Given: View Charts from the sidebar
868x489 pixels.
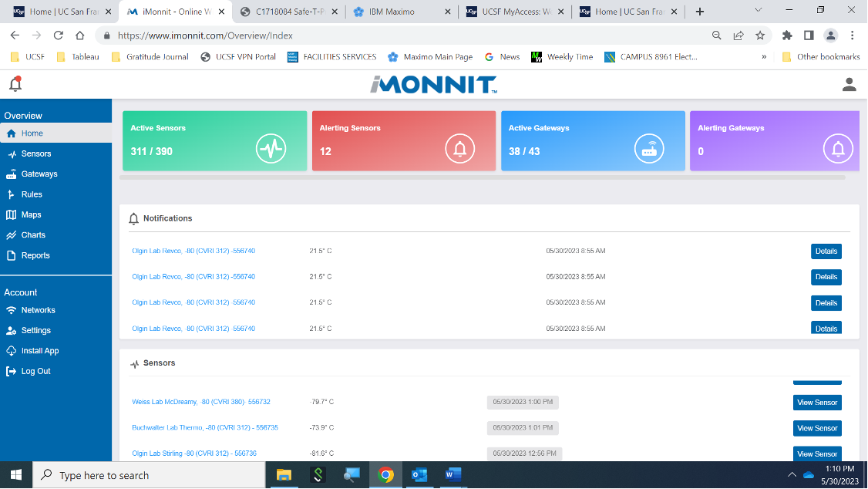Looking at the screenshot, I should point(35,234).
